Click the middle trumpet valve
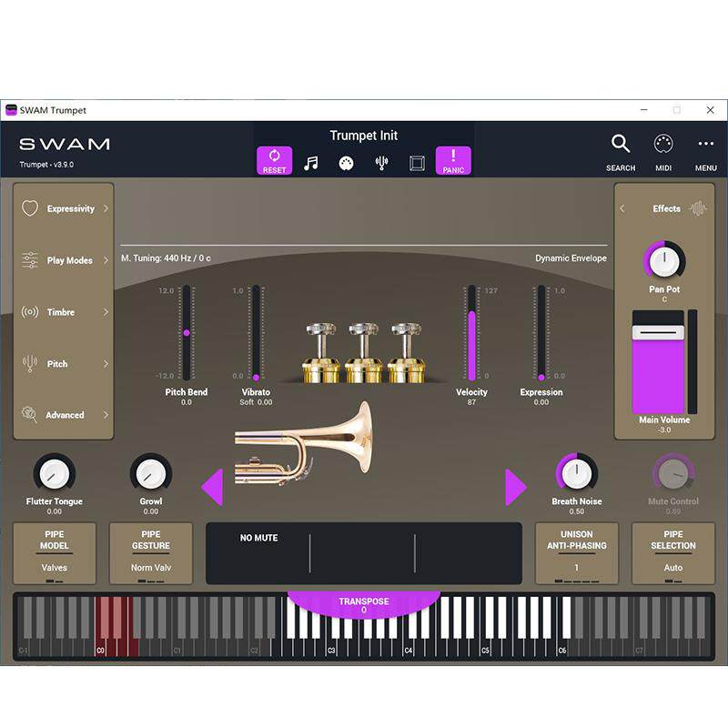This screenshot has height=728, width=728. pyautogui.click(x=363, y=353)
